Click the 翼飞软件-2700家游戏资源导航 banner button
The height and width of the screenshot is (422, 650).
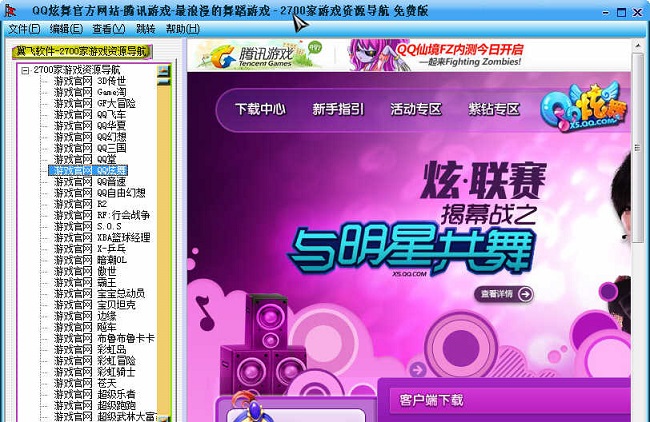coord(82,51)
